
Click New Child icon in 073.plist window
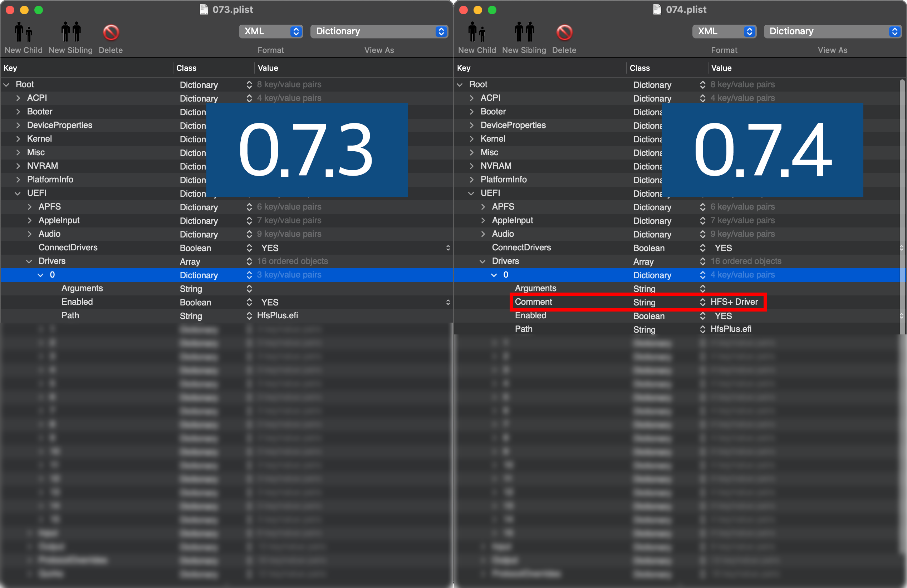[x=23, y=32]
